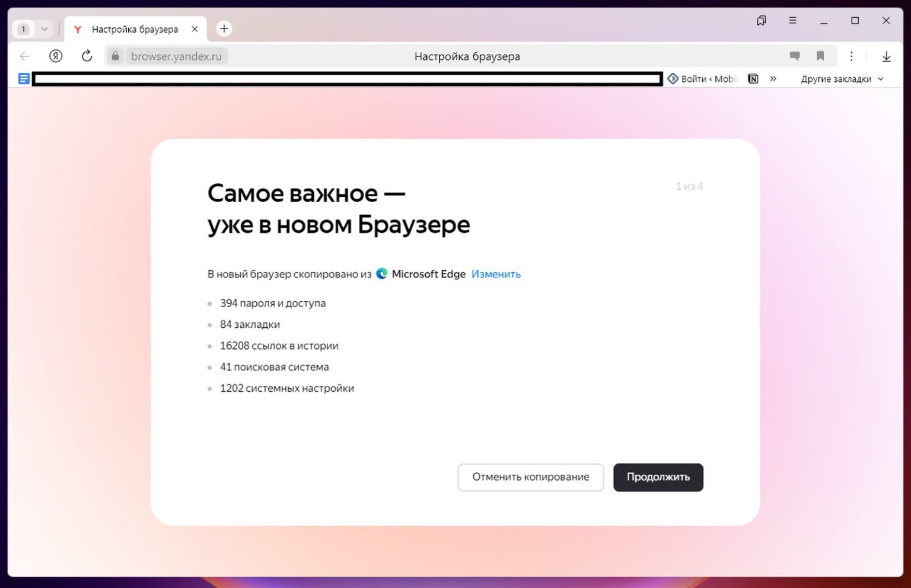Select the Настройка браузера tab
Viewport: 911px width, 588px height.
pyautogui.click(x=135, y=29)
